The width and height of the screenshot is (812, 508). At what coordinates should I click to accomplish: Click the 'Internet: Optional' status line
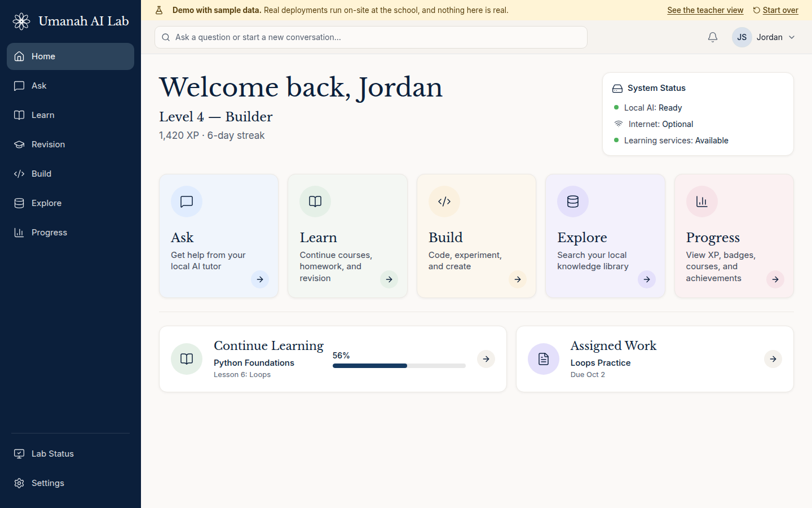click(654, 124)
